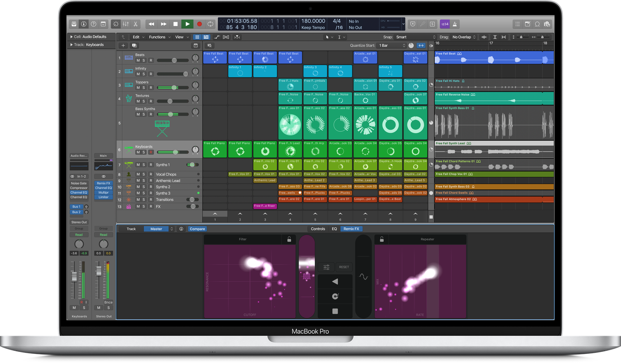Expand the Cell: Audio Defaults section
621x364 pixels.
coord(71,37)
